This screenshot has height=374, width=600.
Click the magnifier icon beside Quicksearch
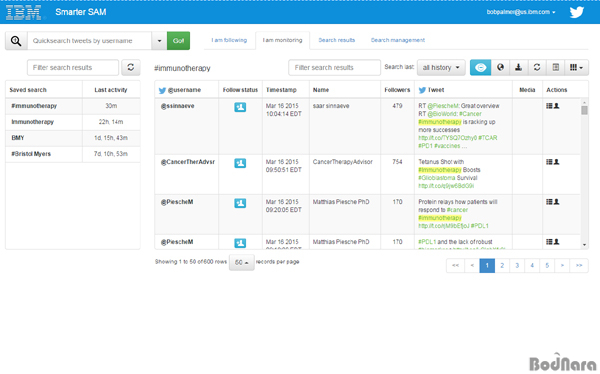(16, 41)
